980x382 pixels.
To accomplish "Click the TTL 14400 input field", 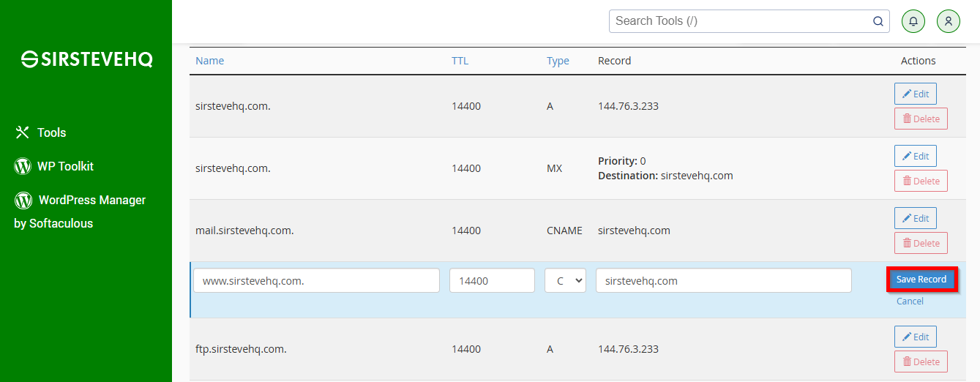I will 492,280.
